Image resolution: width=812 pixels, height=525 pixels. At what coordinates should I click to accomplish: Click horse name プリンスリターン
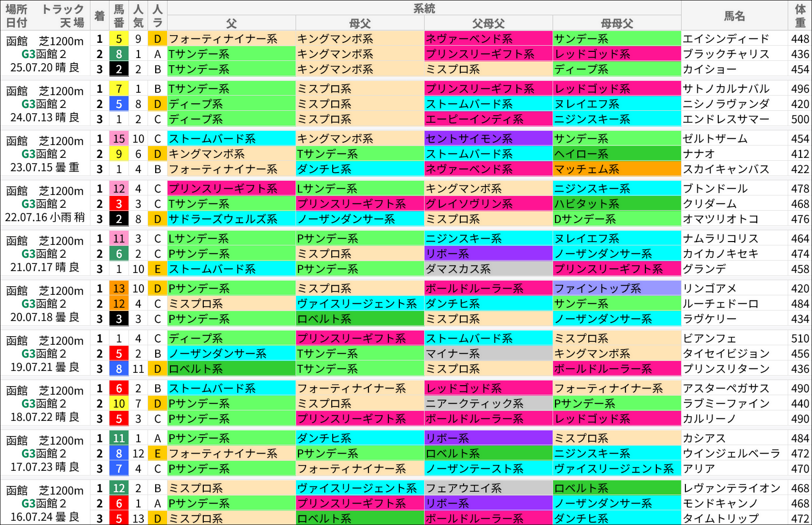[x=725, y=369]
